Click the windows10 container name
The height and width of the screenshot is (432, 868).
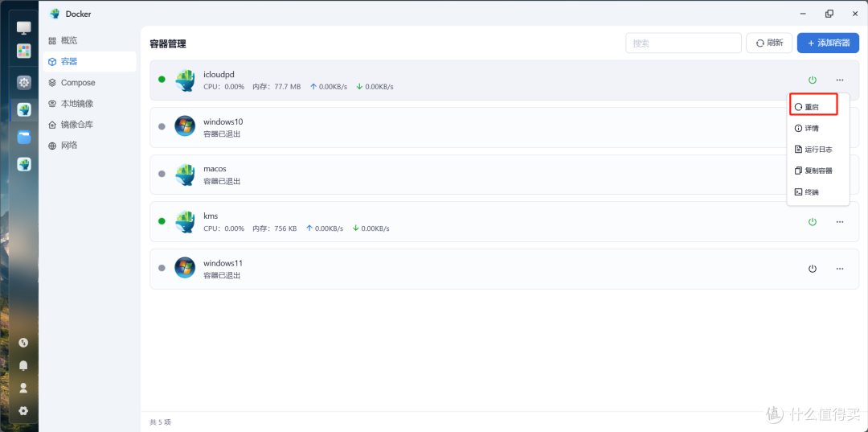point(223,121)
